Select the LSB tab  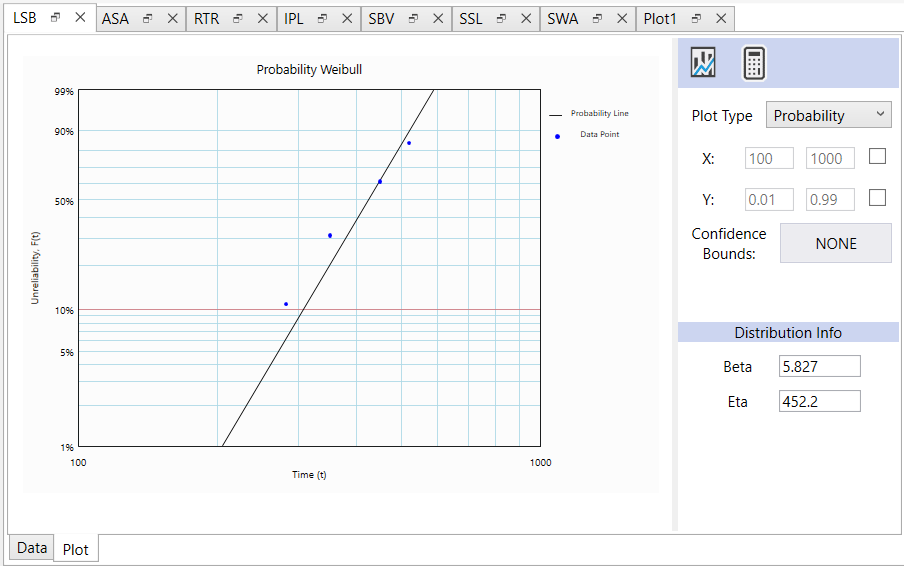point(25,17)
